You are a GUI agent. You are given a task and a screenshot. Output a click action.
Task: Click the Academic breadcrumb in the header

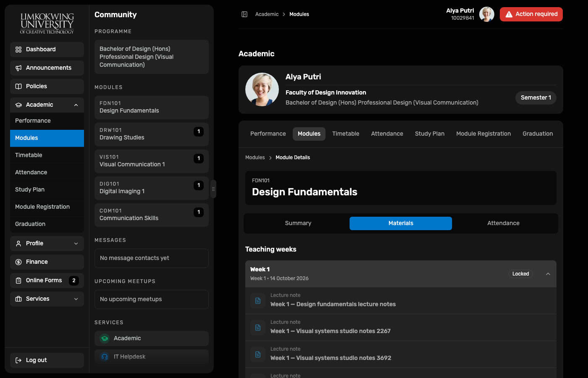point(267,14)
